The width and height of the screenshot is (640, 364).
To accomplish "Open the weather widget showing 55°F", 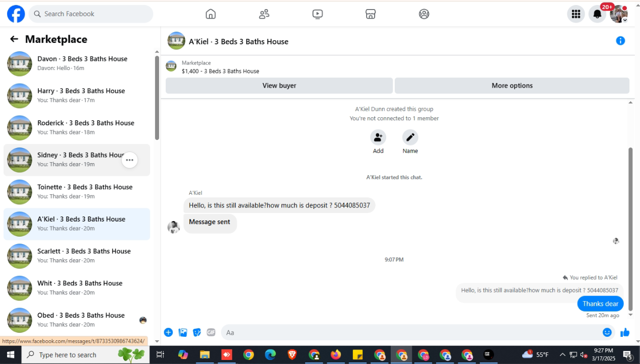I will [535, 354].
